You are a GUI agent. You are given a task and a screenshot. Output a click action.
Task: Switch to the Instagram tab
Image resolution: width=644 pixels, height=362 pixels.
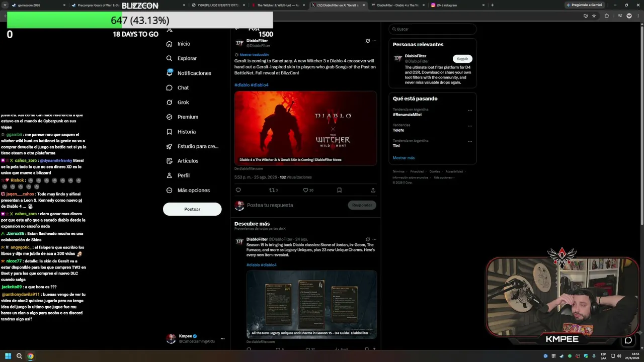coord(457,5)
